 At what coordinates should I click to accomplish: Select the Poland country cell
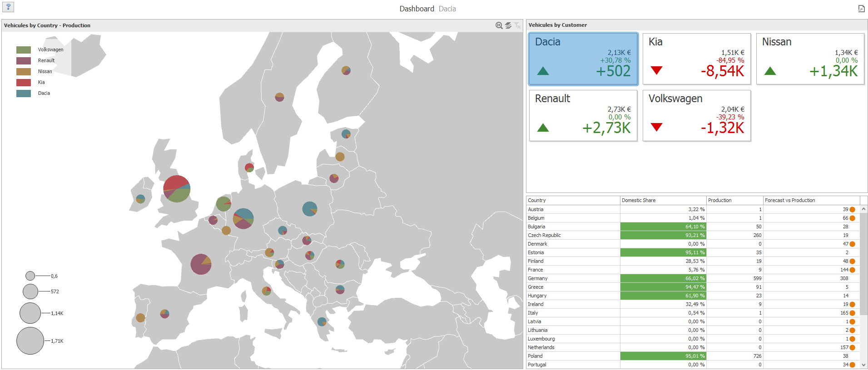[573, 356]
